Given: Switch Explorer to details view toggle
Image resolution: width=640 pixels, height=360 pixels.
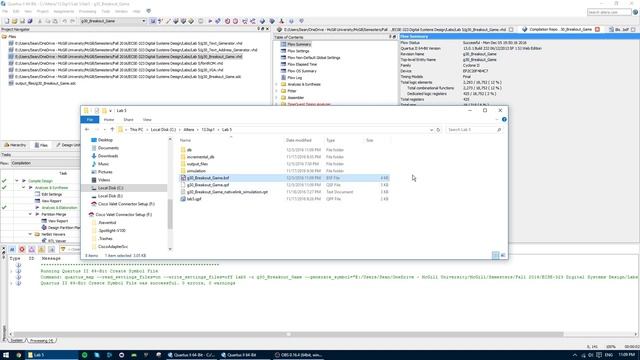Looking at the screenshot, I should 496,255.
